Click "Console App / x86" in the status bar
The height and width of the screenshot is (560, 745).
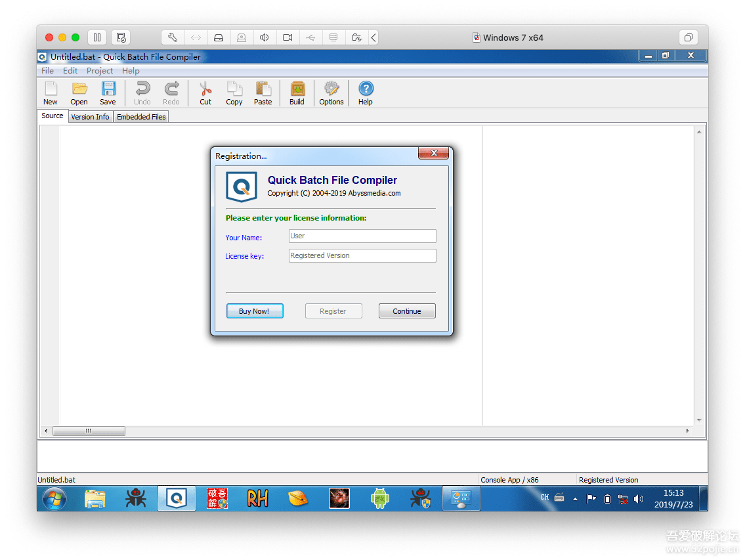509,480
